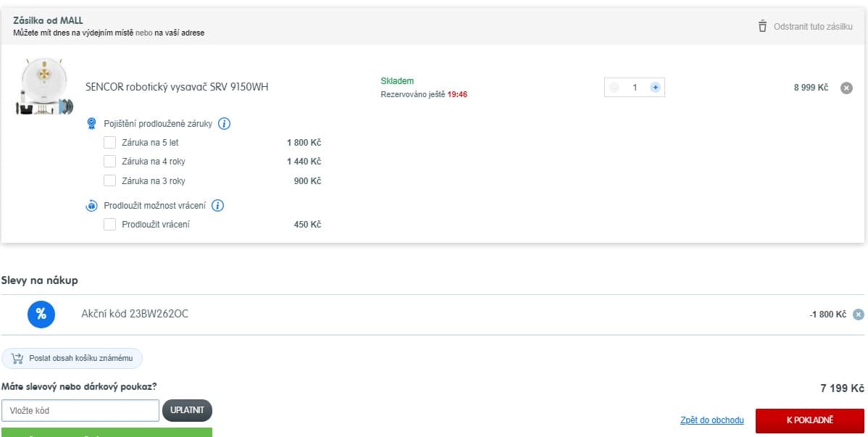
Task: Apply the code with UPLATNIT button
Action: click(x=187, y=410)
